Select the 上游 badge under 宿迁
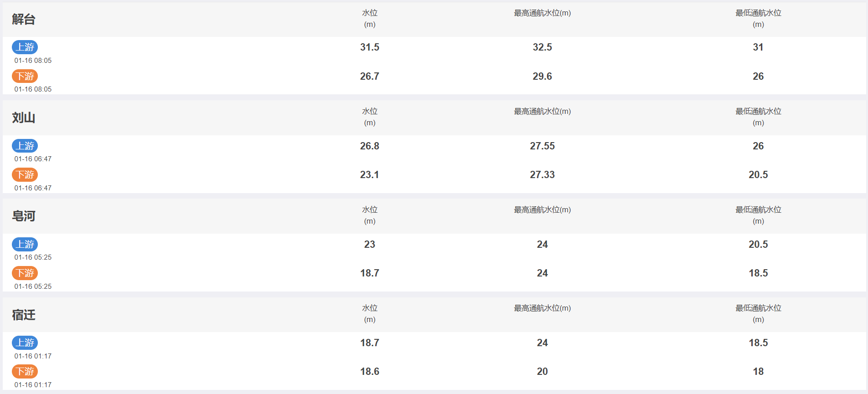The width and height of the screenshot is (868, 394). click(25, 343)
